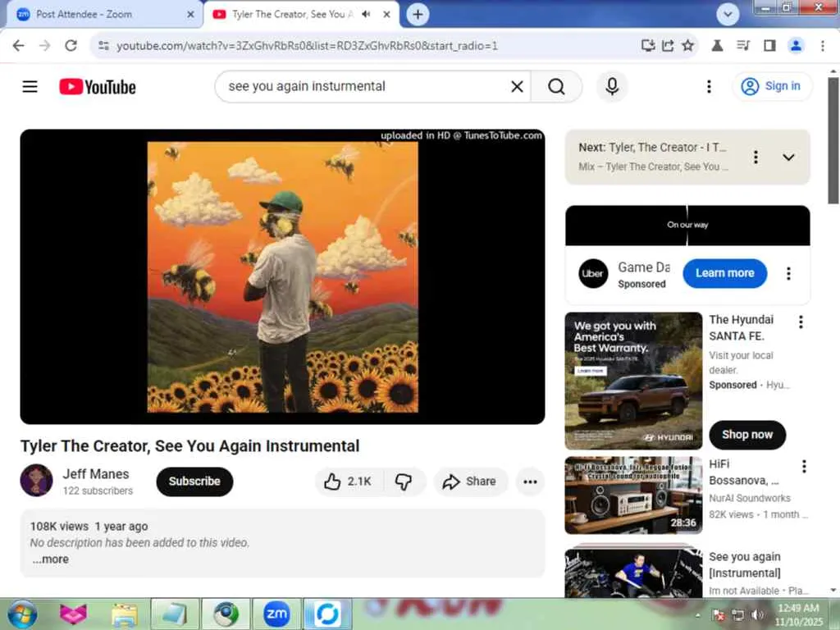Expand the description with ...more
Image resolution: width=840 pixels, height=630 pixels.
50,559
